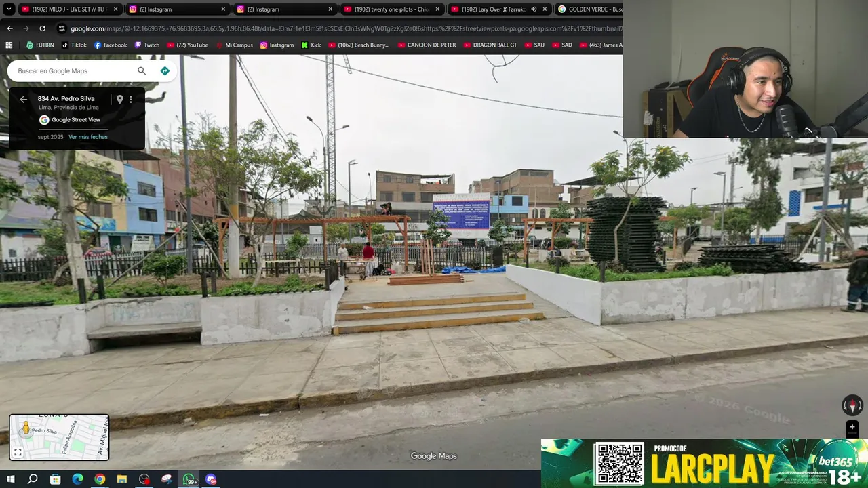Viewport: 868px width, 488px height.
Task: Open the (72) YouTube bookmark
Action: click(x=187, y=45)
